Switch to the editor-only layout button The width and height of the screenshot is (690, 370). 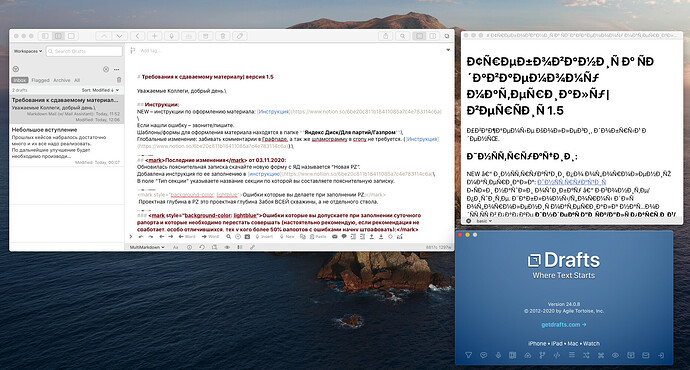(71, 36)
